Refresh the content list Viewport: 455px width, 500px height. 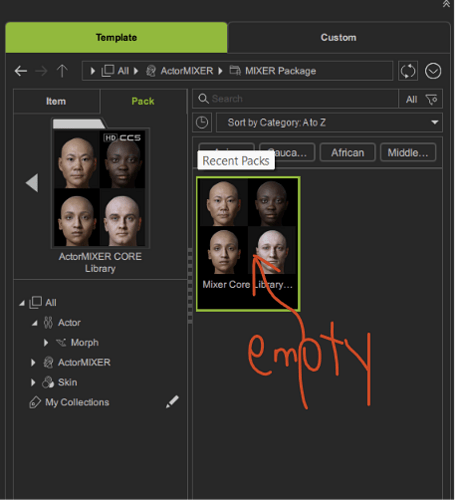408,71
